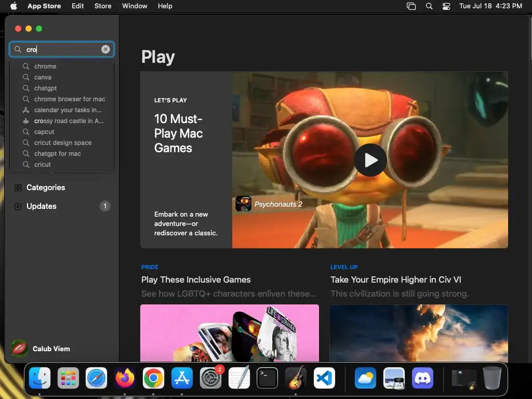Click the date and time in menu bar
This screenshot has height=399, width=532.
pos(490,6)
